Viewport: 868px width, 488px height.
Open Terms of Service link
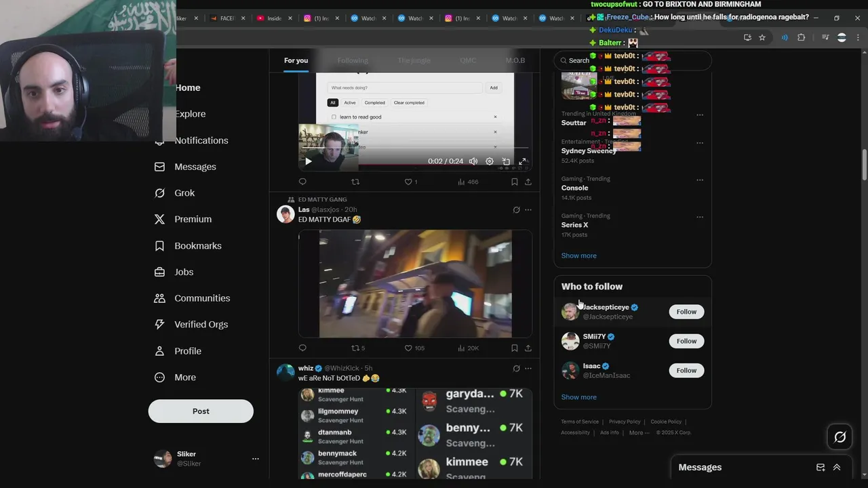tap(580, 422)
